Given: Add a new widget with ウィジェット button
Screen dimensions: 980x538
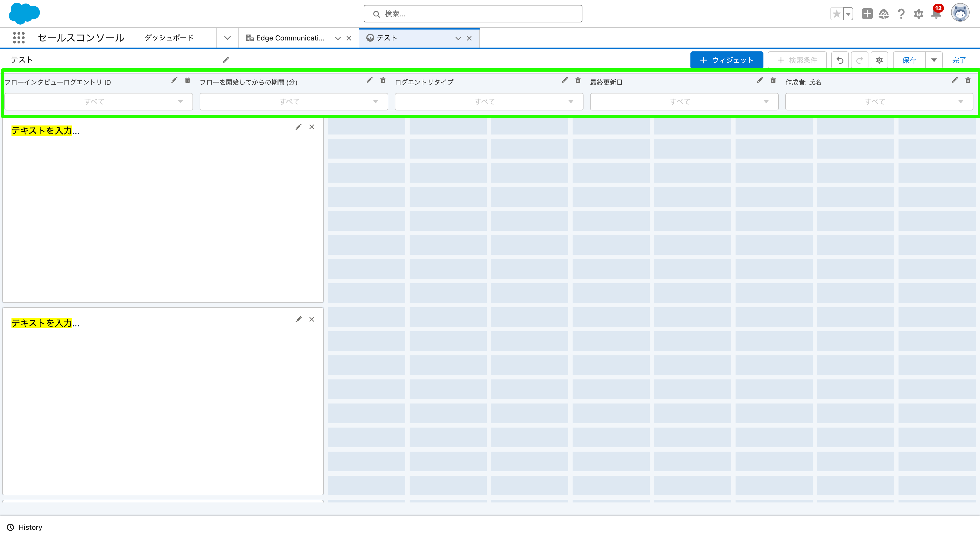Looking at the screenshot, I should tap(726, 60).
